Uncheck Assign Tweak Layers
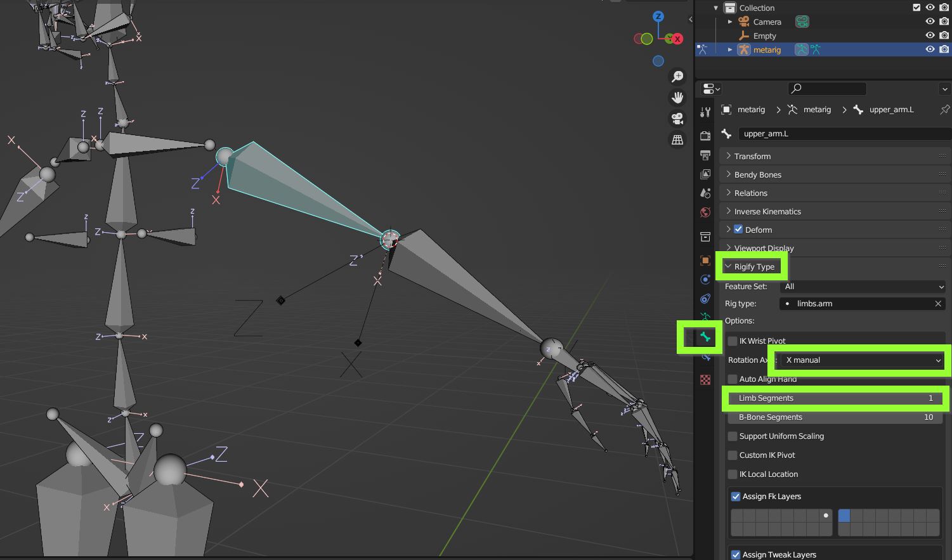 pyautogui.click(x=736, y=554)
